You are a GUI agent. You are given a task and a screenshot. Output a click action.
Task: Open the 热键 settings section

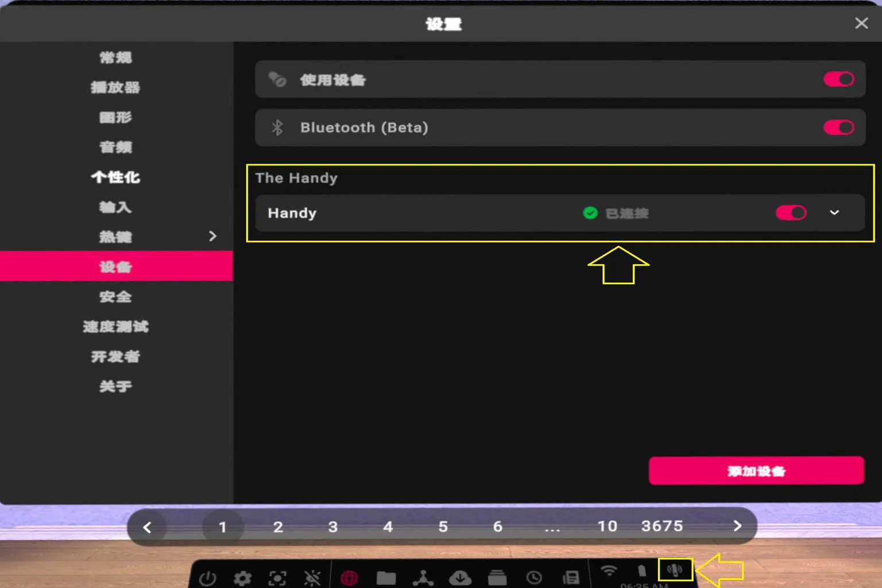[x=115, y=237]
